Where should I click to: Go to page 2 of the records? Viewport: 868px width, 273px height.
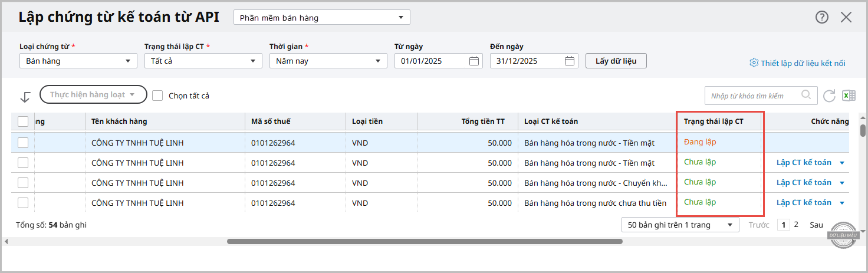pyautogui.click(x=796, y=225)
